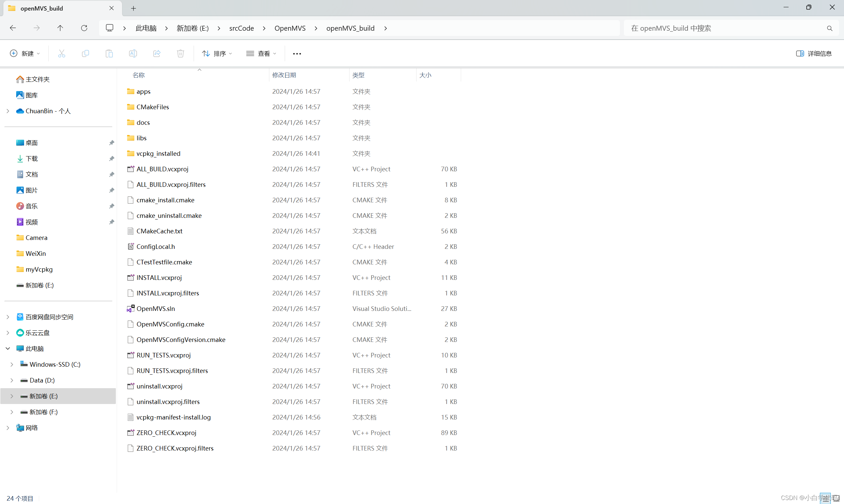This screenshot has height=504, width=844.
Task: Expand the 网络 tree node
Action: (x=8, y=427)
